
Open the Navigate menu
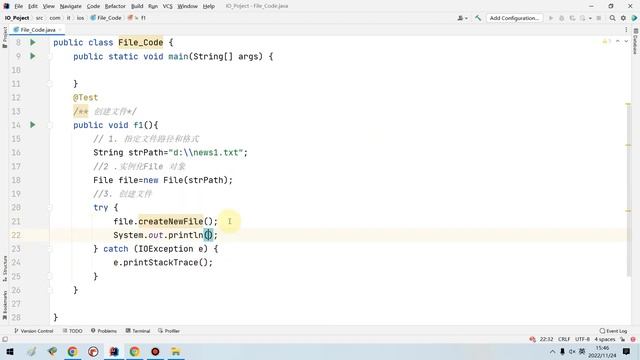(x=71, y=6)
